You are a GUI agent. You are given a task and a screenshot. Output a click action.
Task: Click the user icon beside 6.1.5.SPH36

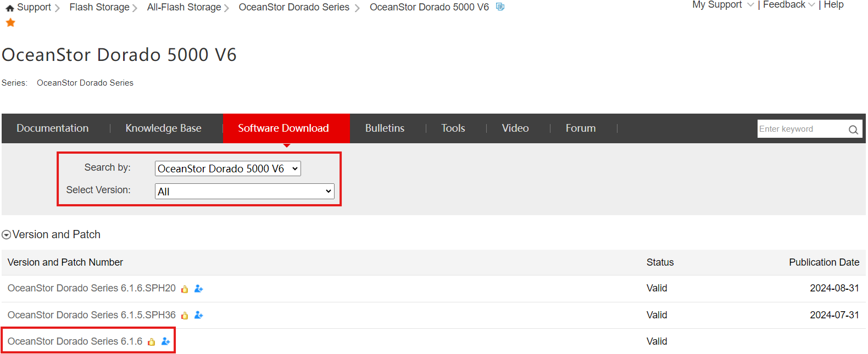pos(199,315)
